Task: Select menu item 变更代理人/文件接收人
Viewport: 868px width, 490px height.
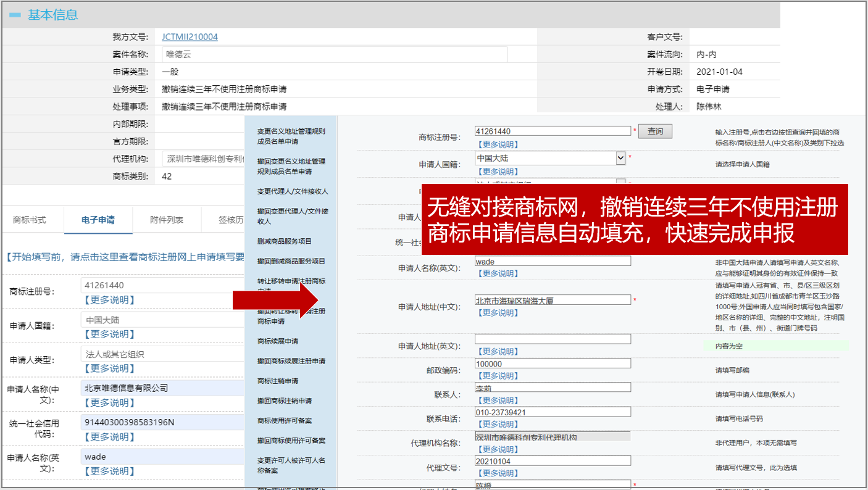Action: coord(293,191)
